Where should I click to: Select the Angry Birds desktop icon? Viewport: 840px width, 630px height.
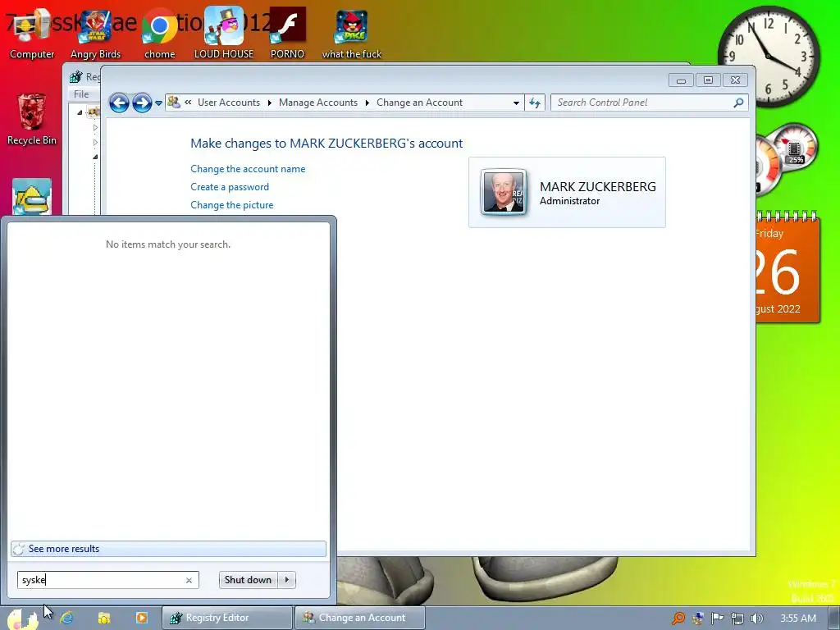[95, 34]
